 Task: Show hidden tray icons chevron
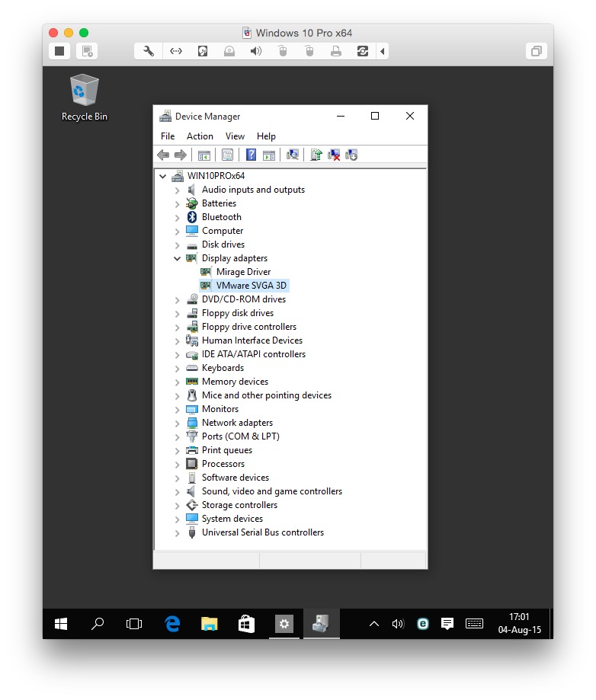tap(374, 624)
